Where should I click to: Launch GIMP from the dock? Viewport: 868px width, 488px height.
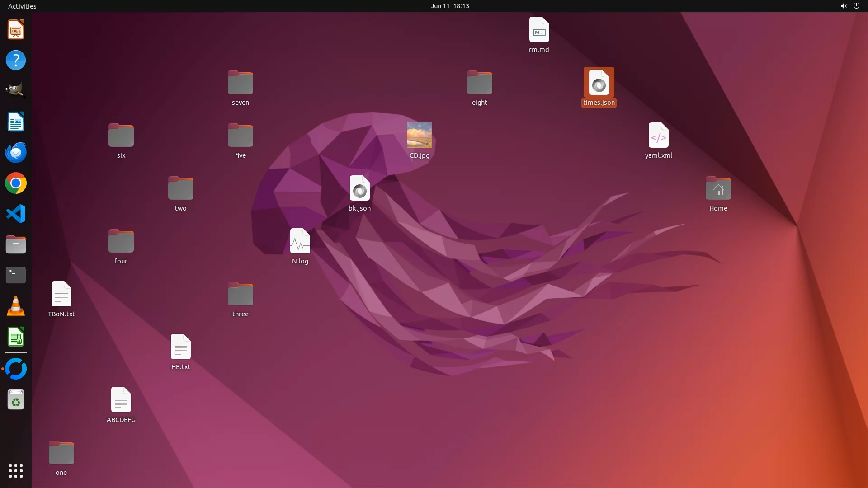[16, 90]
